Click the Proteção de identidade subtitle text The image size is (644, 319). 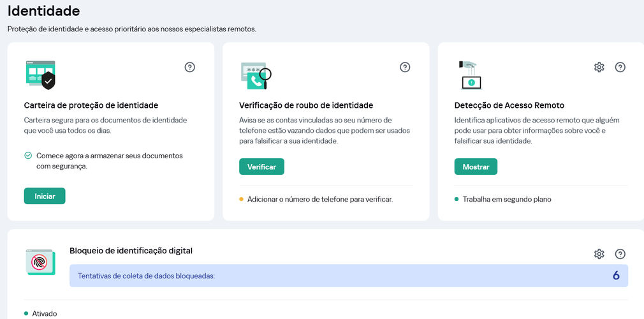pyautogui.click(x=132, y=29)
